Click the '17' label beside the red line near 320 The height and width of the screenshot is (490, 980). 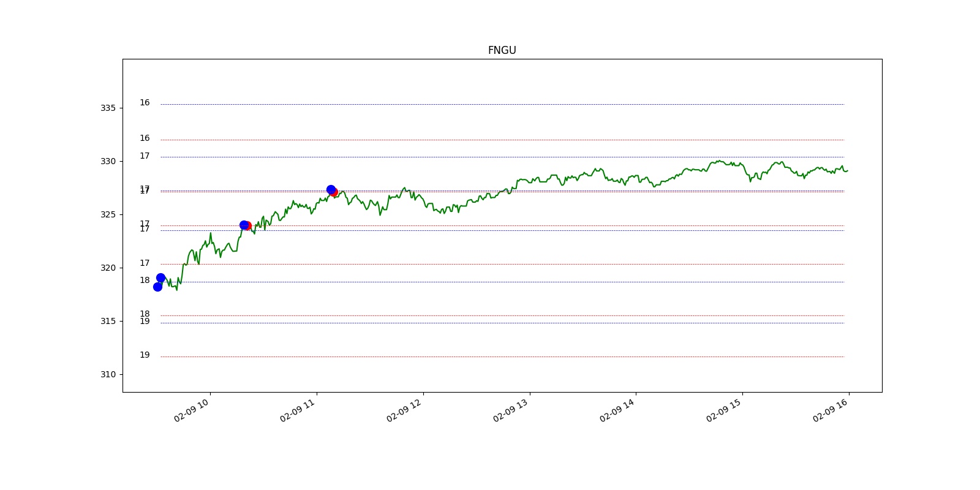[145, 263]
